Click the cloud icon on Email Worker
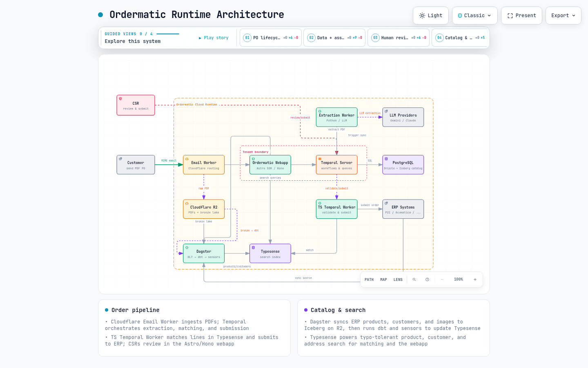The height and width of the screenshot is (368, 588). [x=187, y=159]
